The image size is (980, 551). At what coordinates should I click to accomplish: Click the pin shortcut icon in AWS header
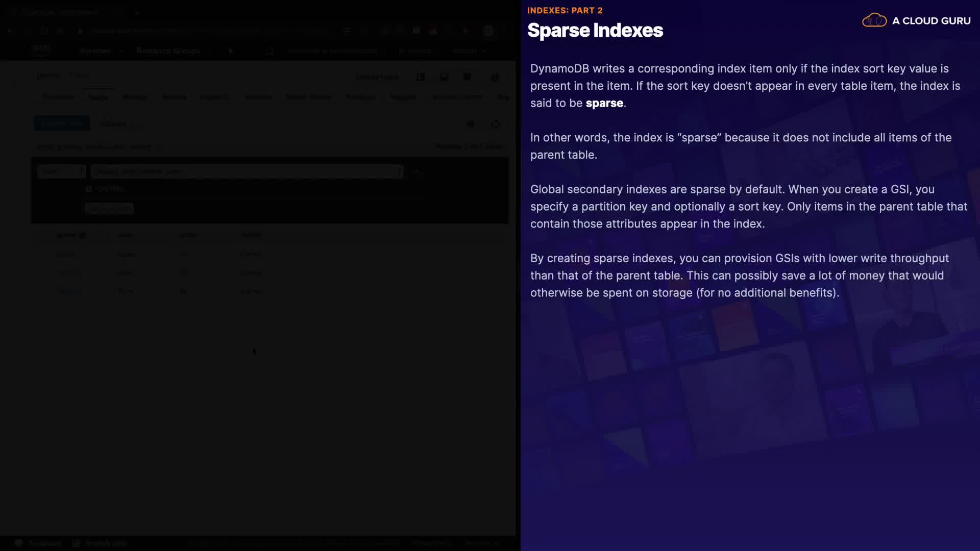(230, 51)
